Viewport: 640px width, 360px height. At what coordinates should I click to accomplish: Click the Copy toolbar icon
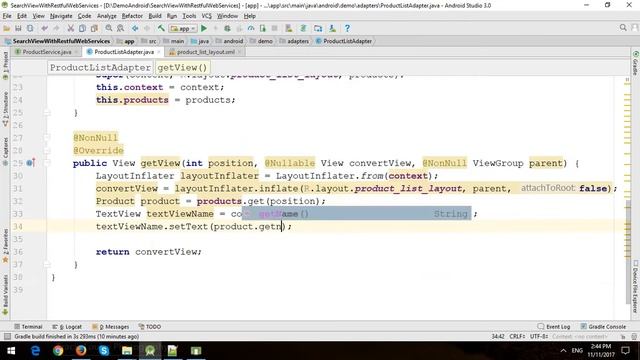[82, 28]
